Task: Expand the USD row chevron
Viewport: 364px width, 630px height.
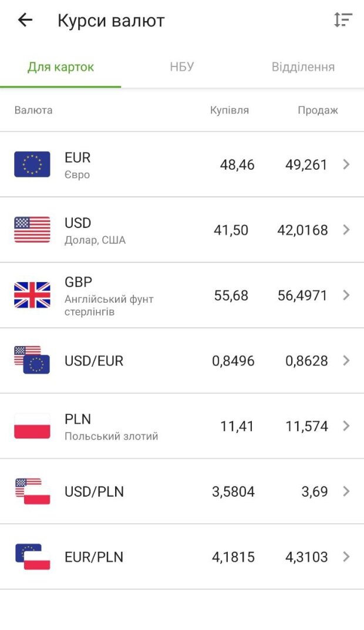Action: click(346, 230)
